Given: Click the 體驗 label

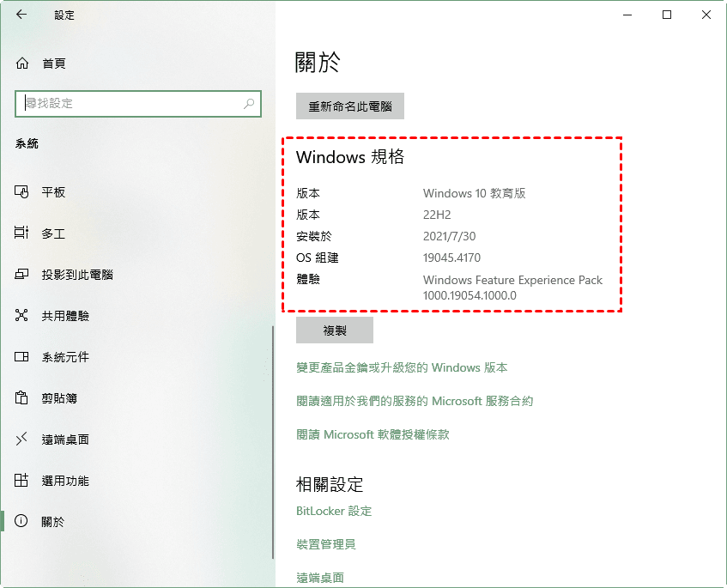Looking at the screenshot, I should tap(308, 279).
